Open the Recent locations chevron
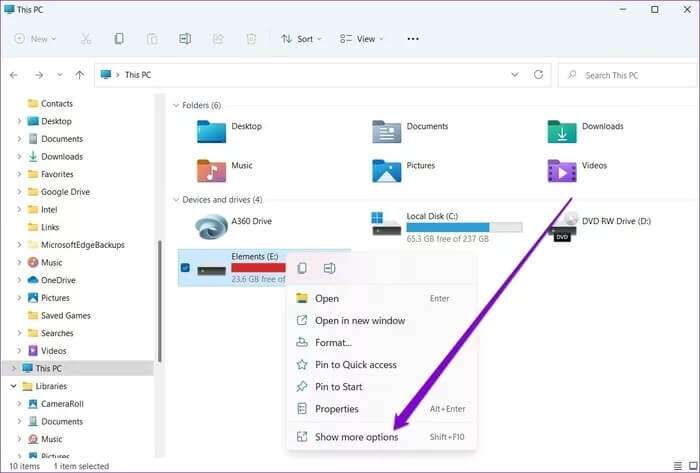700x473 pixels. click(x=60, y=75)
